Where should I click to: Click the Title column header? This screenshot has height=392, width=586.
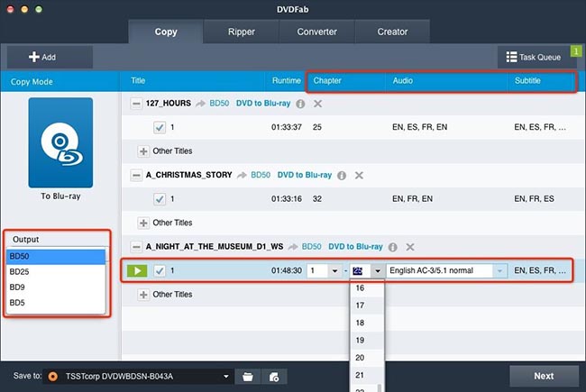[138, 81]
